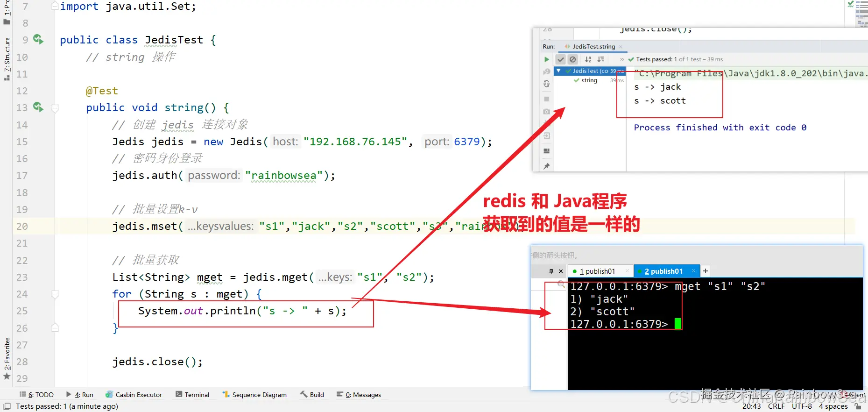Click the caret position 20:43 in status bar
Viewport: 868px width, 412px height.
point(751,406)
